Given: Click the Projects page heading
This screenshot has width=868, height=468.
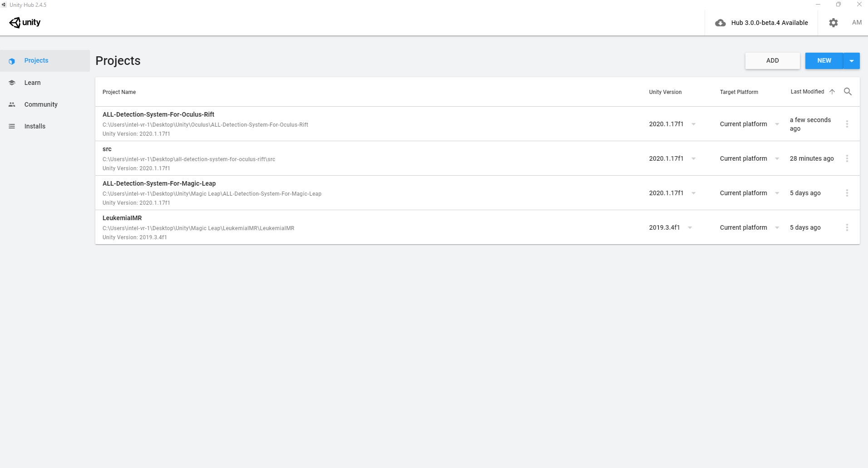Looking at the screenshot, I should pyautogui.click(x=118, y=61).
